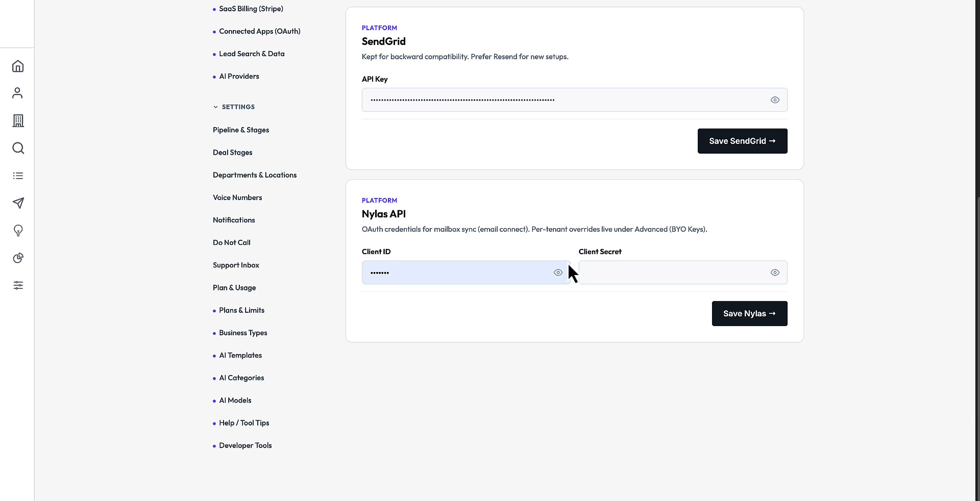Open Connected Apps (OAuth) page
Viewport: 980px width, 501px height.
pyautogui.click(x=260, y=31)
